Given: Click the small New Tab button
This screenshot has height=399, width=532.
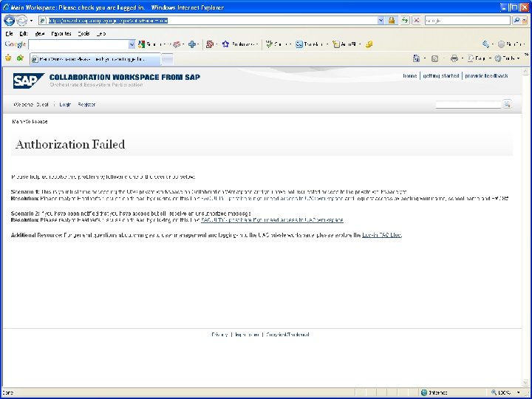Looking at the screenshot, I should (167, 60).
